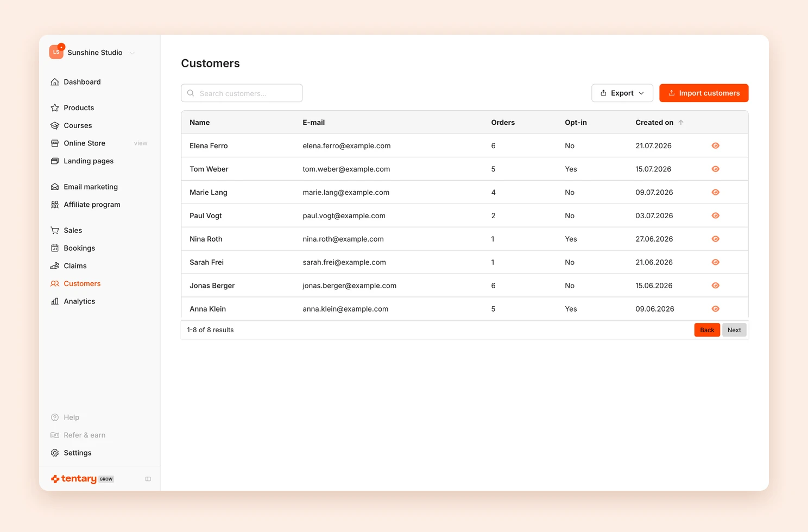The image size is (808, 532).
Task: Open the Analytics page
Action: point(79,301)
